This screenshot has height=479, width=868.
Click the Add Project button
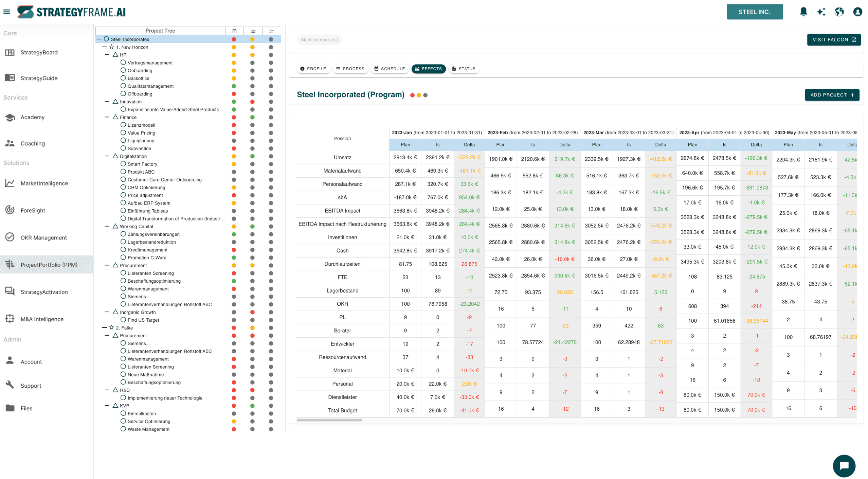point(832,95)
